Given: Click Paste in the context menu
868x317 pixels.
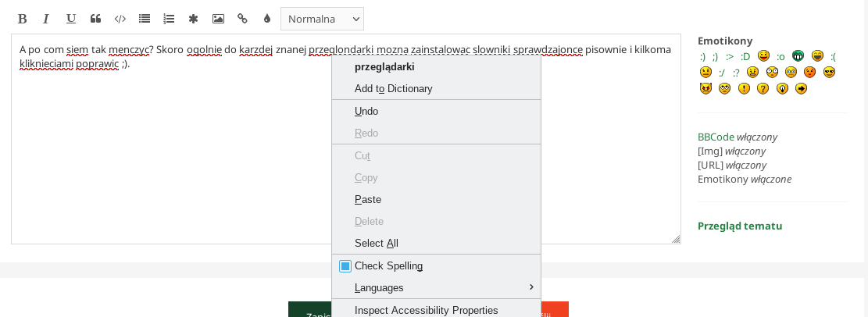Looking at the screenshot, I should pos(368,200).
